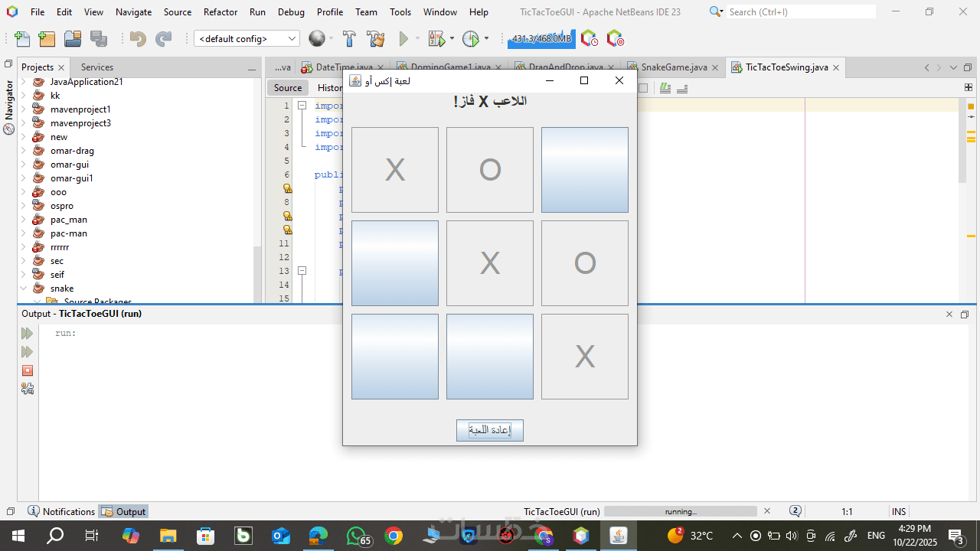The image size is (980, 551).
Task: Stop the run in Output panel
Action: pyautogui.click(x=28, y=370)
